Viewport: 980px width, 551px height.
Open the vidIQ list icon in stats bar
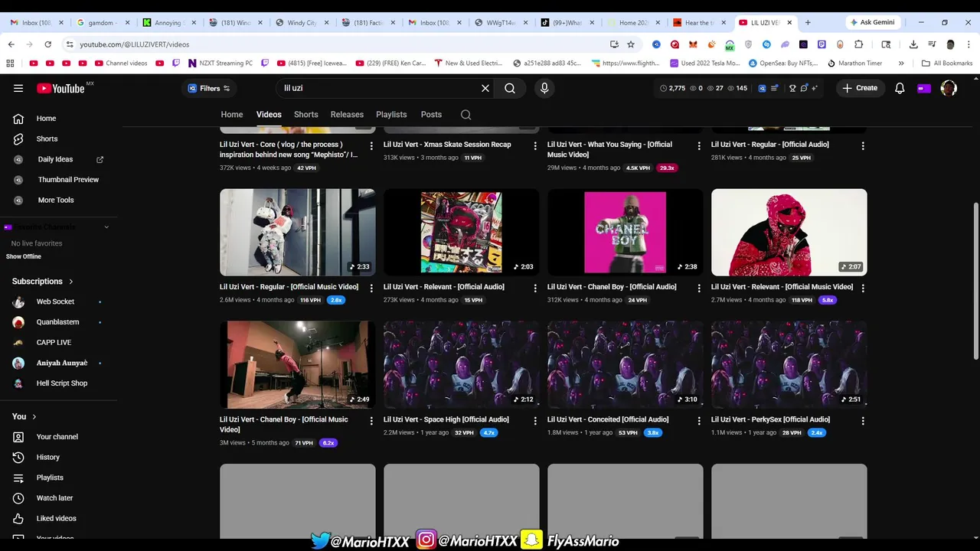[x=775, y=88]
